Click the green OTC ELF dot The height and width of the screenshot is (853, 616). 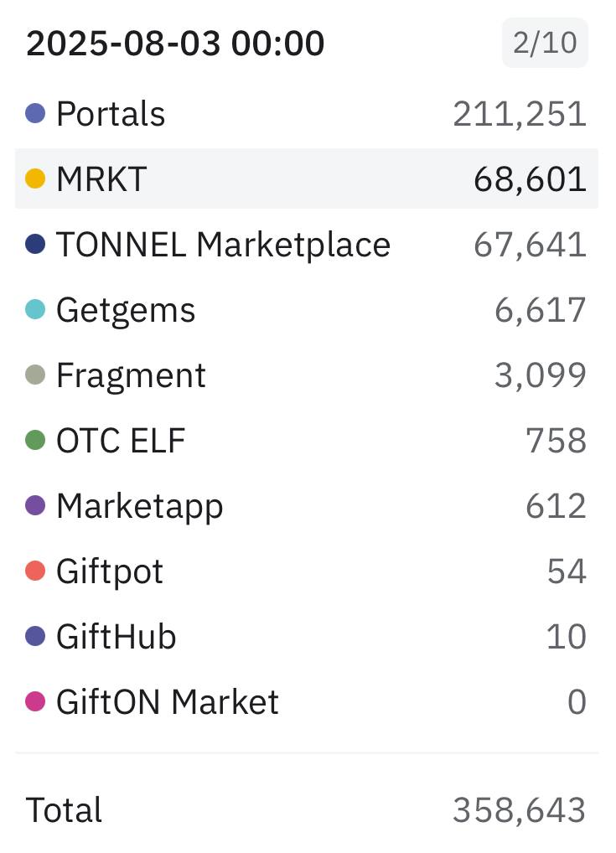tap(35, 440)
